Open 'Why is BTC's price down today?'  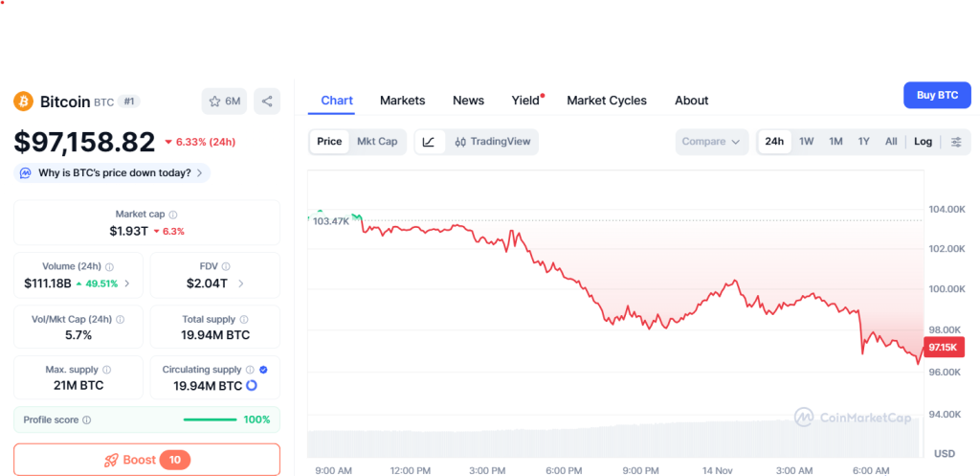[x=113, y=173]
